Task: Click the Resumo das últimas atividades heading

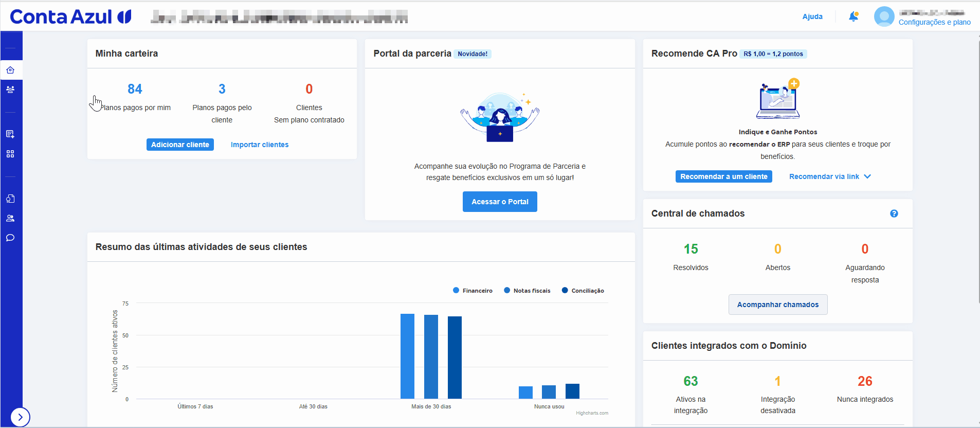Action: pyautogui.click(x=201, y=247)
